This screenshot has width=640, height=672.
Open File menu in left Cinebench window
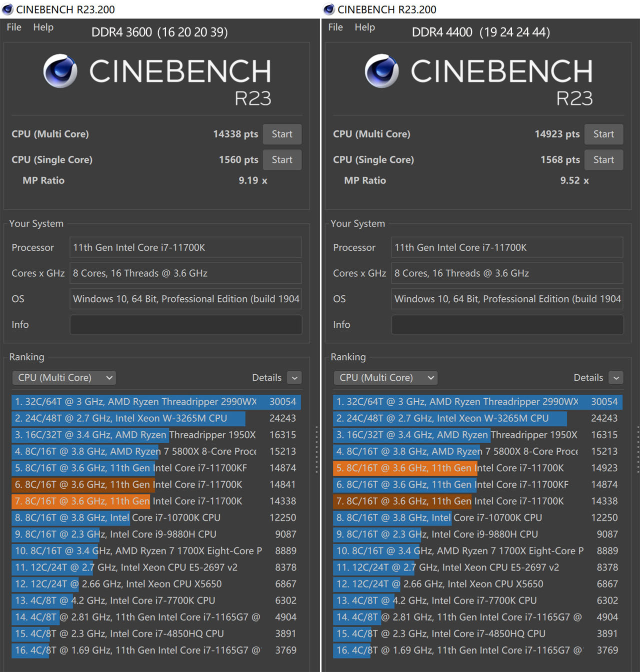click(x=14, y=27)
